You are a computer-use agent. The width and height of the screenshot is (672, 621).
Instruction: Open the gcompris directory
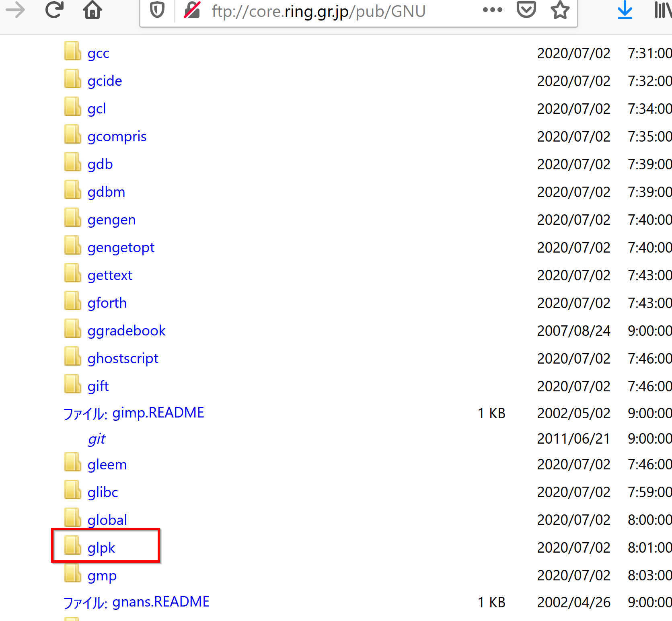[117, 136]
